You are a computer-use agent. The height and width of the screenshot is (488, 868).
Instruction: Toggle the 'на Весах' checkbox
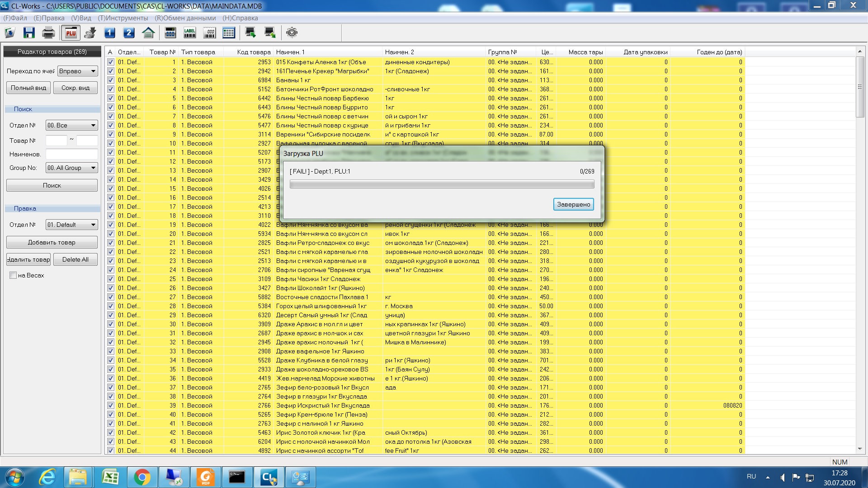coord(13,275)
